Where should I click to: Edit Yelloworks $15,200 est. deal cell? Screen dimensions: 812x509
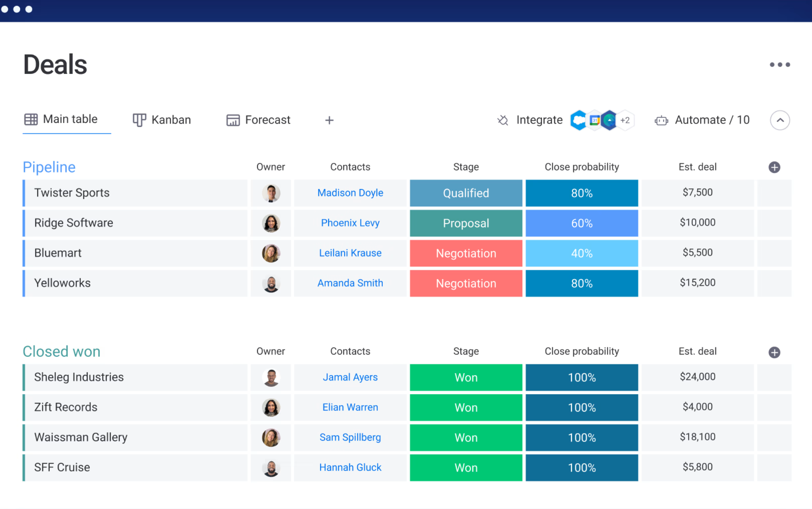[x=697, y=283]
